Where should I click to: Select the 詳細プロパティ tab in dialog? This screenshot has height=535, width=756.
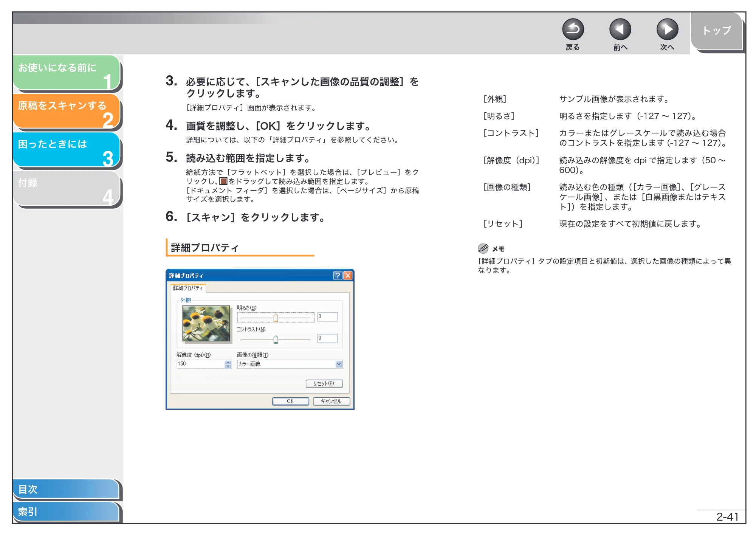click(188, 288)
